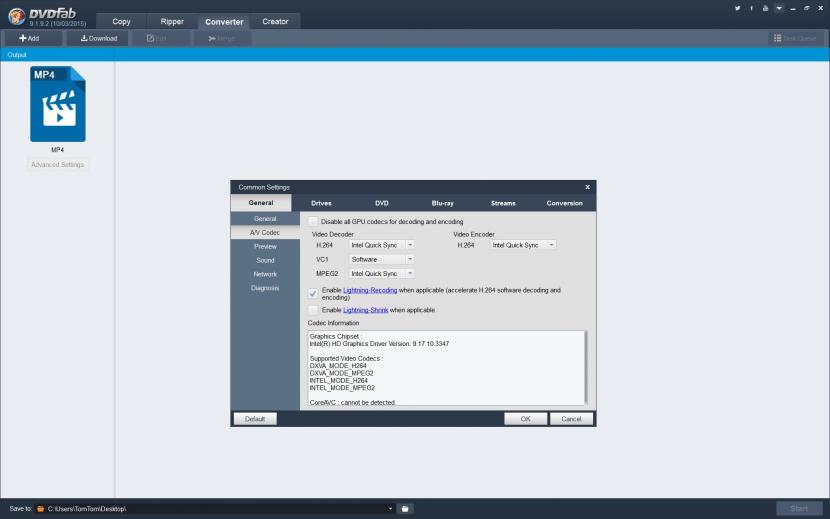Click the Default button

pyautogui.click(x=255, y=419)
